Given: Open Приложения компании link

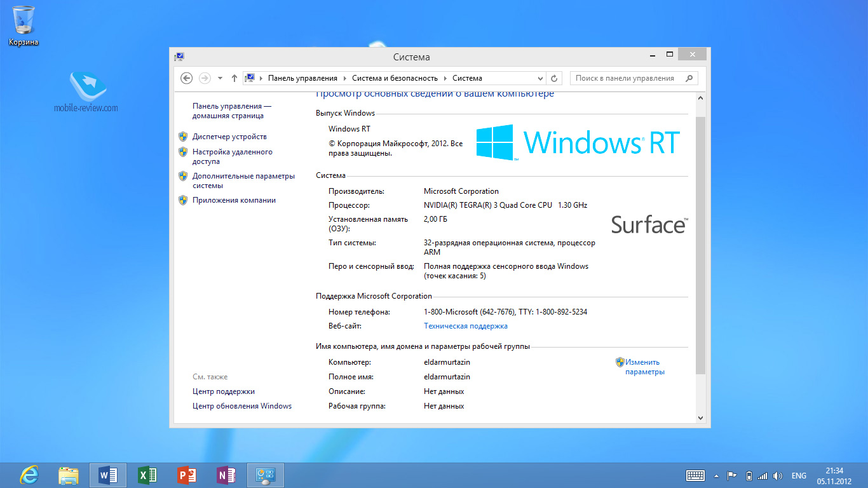Looking at the screenshot, I should pyautogui.click(x=234, y=200).
